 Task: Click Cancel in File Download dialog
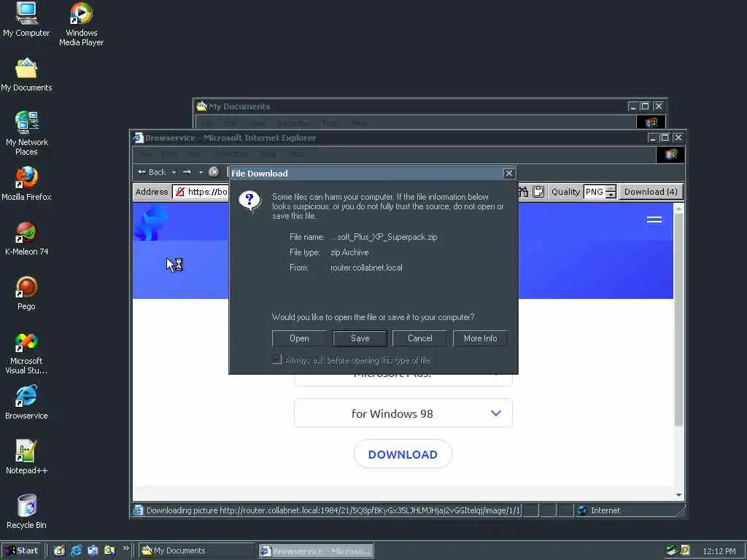[419, 338]
